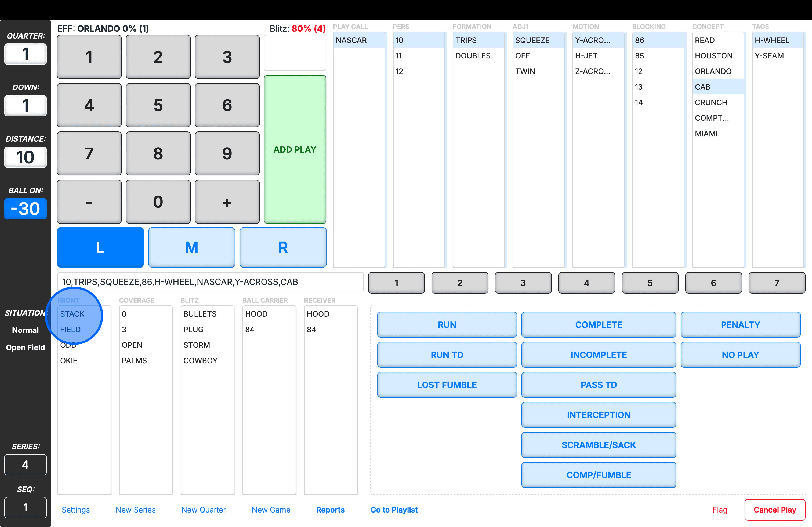Select STORM blitz

207,345
